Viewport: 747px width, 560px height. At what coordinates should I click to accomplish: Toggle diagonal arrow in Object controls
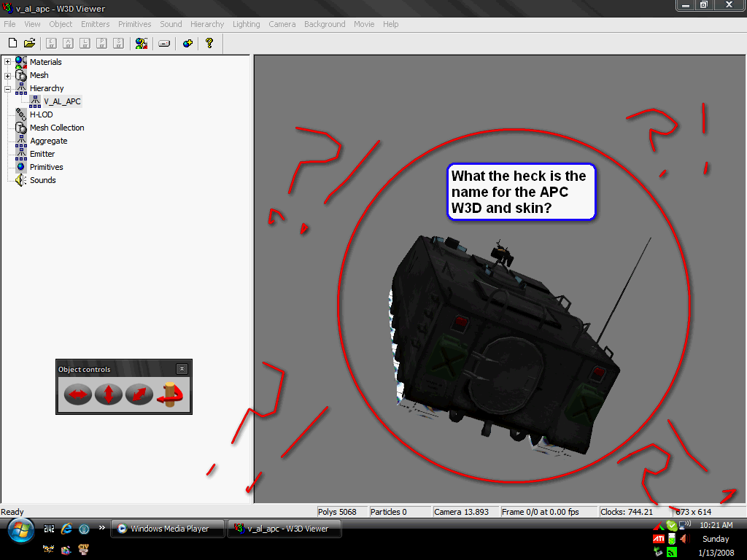[x=139, y=395]
